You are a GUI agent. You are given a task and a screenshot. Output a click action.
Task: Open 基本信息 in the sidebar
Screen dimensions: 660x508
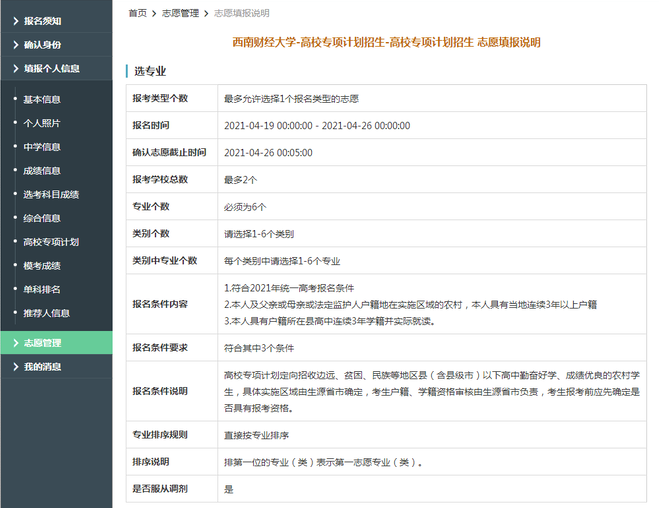(x=42, y=99)
